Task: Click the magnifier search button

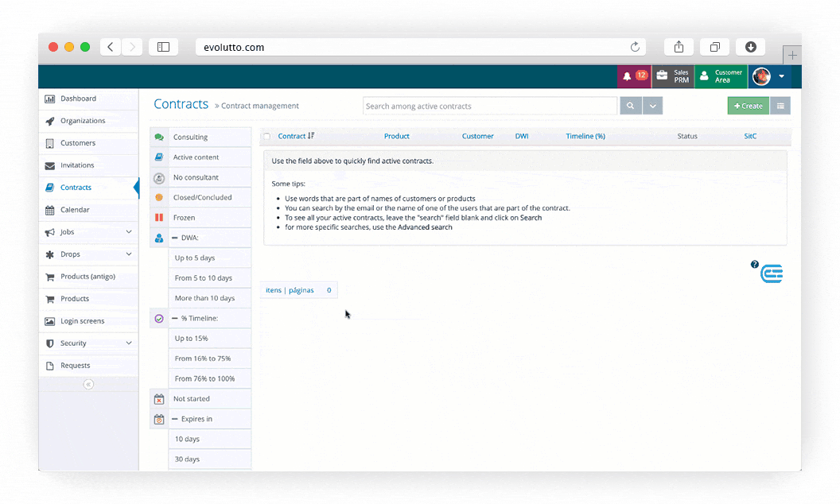Action: (x=630, y=106)
